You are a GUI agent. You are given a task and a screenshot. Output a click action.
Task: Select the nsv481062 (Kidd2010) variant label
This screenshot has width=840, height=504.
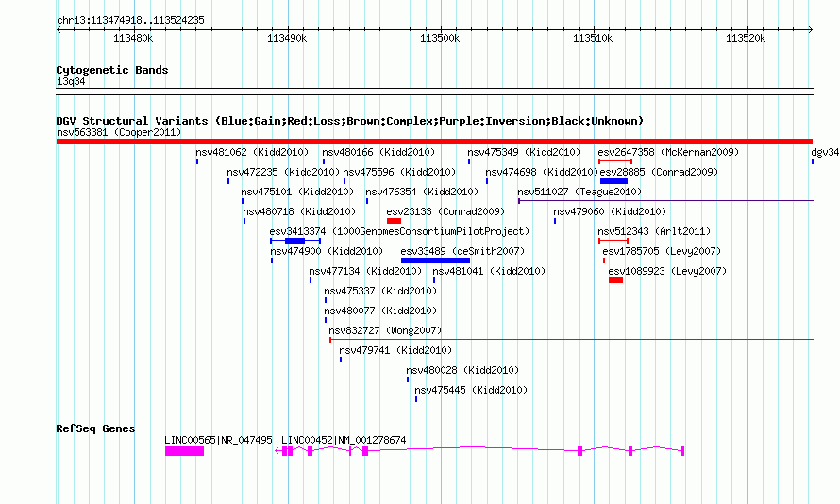pyautogui.click(x=252, y=152)
